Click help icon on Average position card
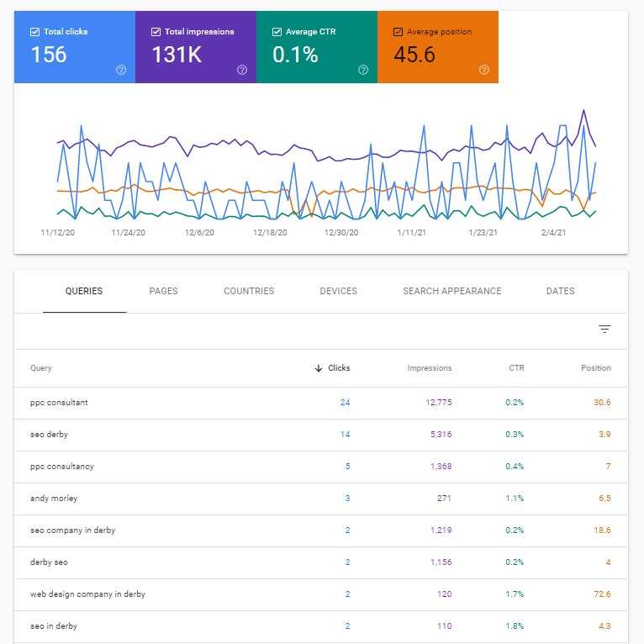 coord(484,70)
